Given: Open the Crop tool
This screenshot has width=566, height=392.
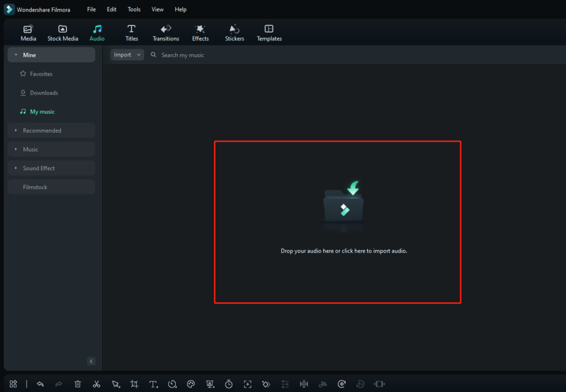Looking at the screenshot, I should [134, 384].
